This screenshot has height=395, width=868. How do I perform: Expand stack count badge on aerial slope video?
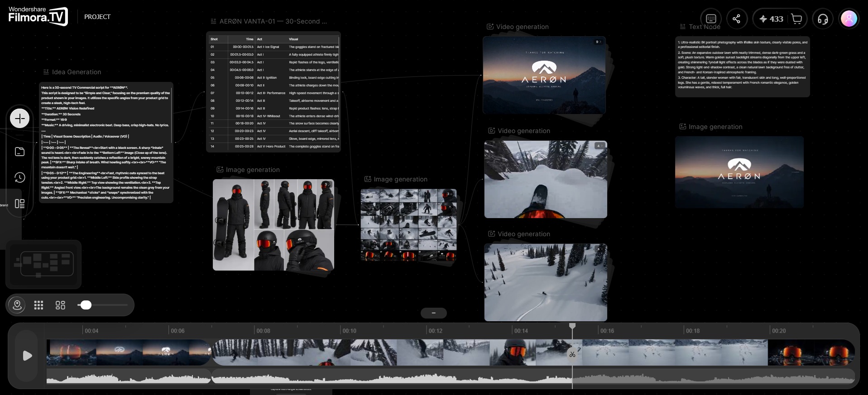pos(599,249)
